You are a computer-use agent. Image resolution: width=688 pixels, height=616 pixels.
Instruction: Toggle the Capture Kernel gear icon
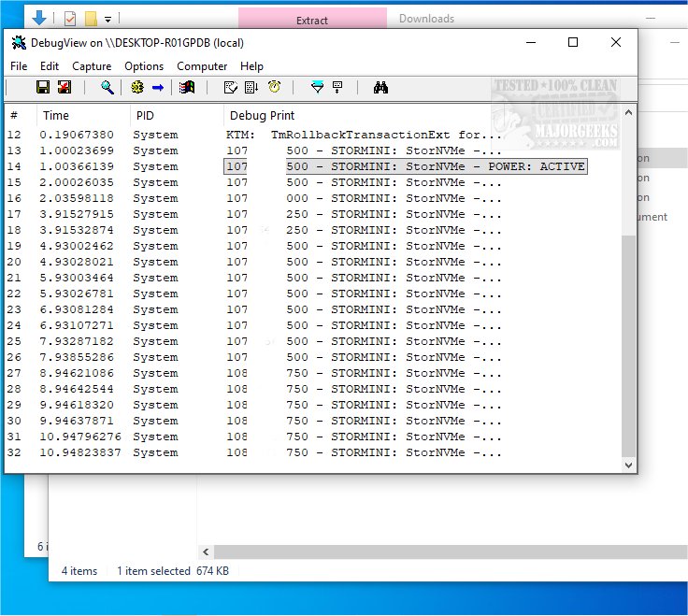[x=137, y=87]
